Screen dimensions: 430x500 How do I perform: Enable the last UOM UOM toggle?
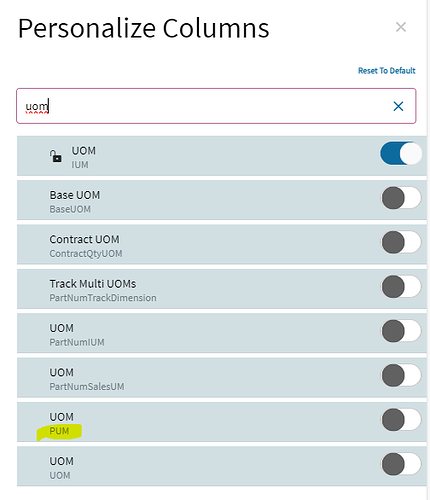coord(401,464)
